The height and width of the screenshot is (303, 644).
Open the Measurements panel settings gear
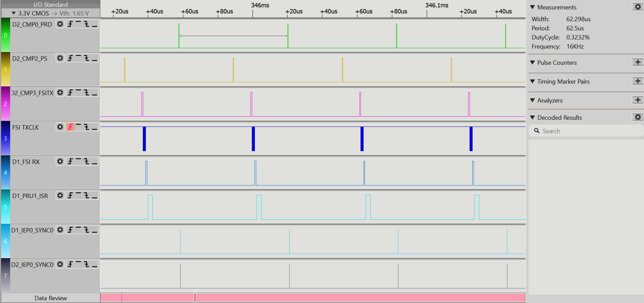point(638,7)
